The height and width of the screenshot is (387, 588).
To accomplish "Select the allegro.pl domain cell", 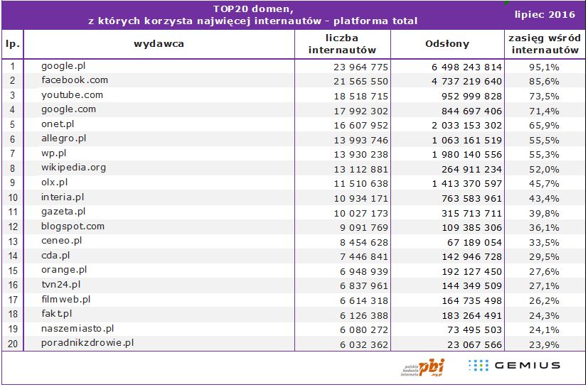I will pyautogui.click(x=64, y=138).
